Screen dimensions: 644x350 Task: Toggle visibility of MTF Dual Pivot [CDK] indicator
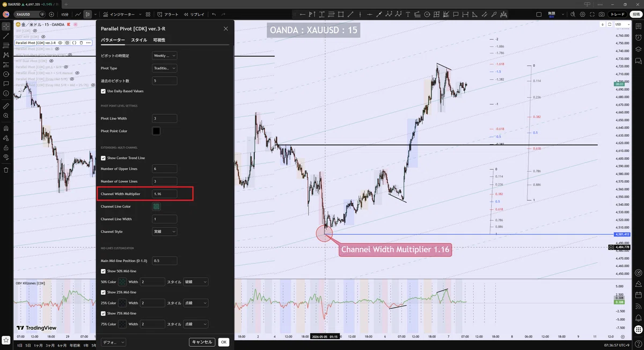[x=53, y=61]
